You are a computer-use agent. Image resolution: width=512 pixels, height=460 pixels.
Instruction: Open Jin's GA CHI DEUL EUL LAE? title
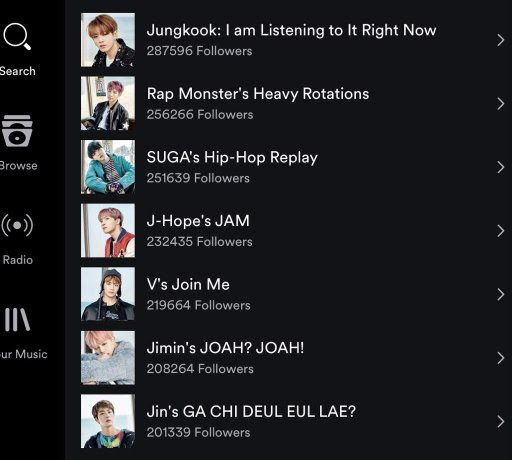tap(251, 411)
